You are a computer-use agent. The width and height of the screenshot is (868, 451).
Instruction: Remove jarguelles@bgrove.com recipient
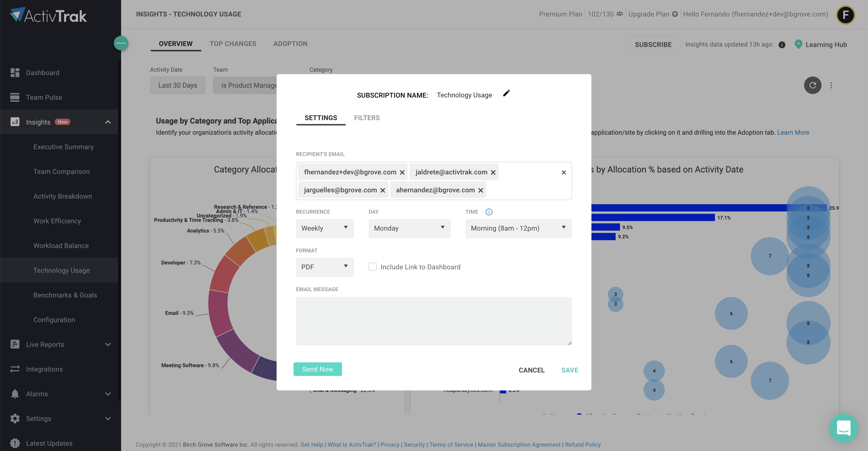click(382, 190)
